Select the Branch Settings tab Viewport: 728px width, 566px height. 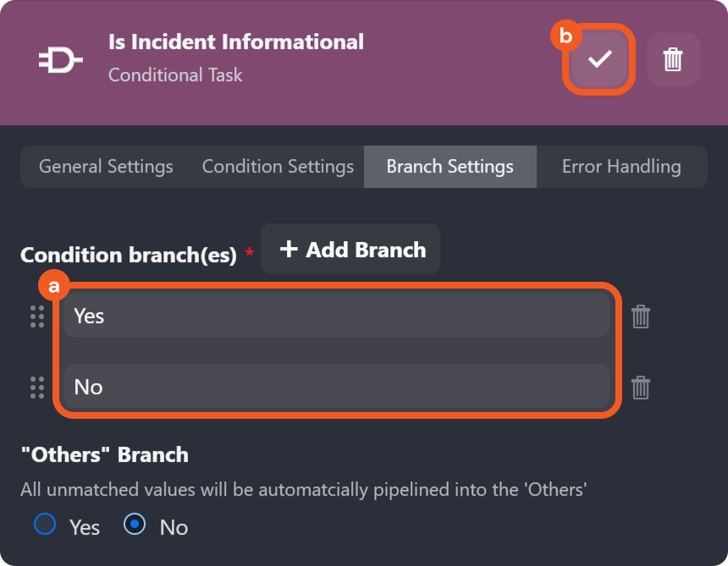coord(449,167)
